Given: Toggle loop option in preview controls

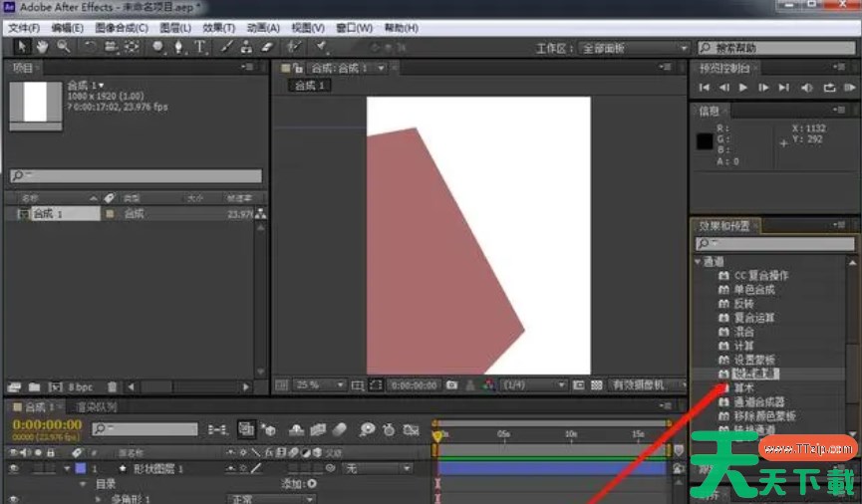Looking at the screenshot, I should point(827,88).
